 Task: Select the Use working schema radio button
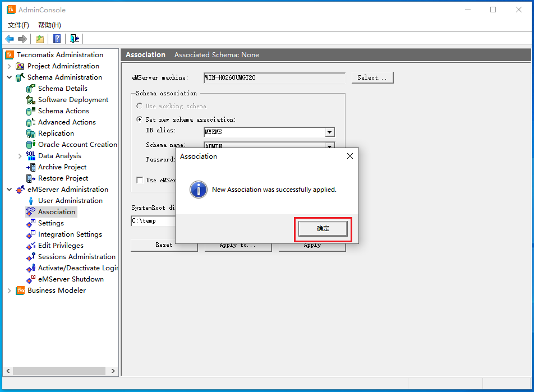click(140, 106)
